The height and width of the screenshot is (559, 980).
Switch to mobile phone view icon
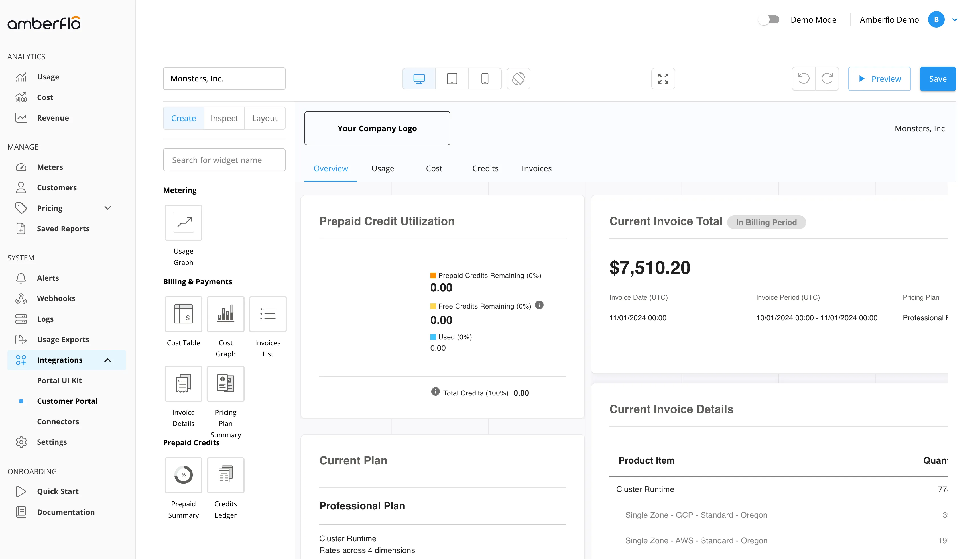tap(485, 79)
